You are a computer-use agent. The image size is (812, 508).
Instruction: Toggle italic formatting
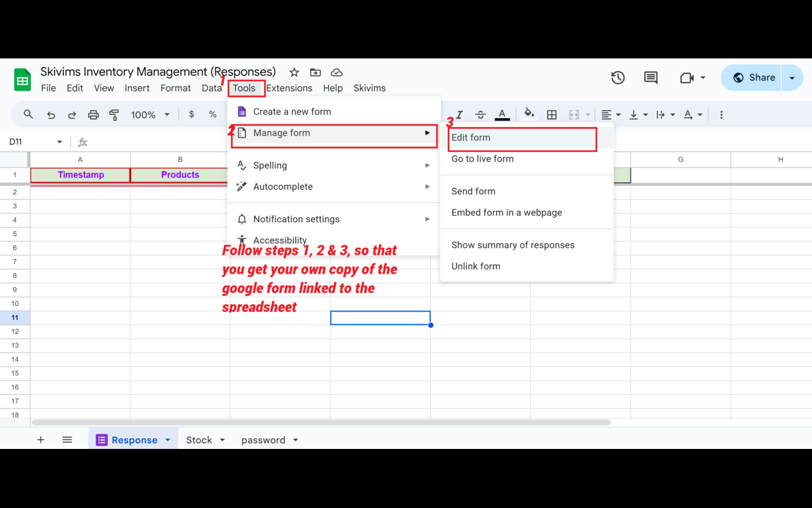click(459, 115)
